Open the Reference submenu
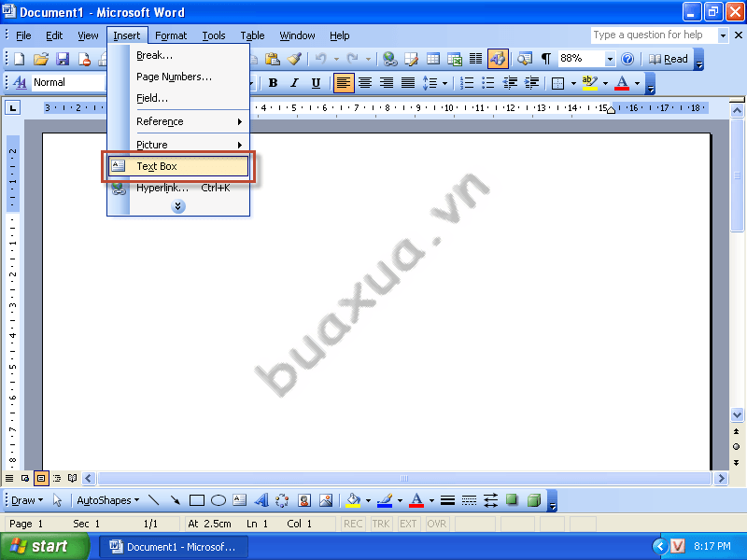Screen dimensions: 747x560 pos(177,121)
